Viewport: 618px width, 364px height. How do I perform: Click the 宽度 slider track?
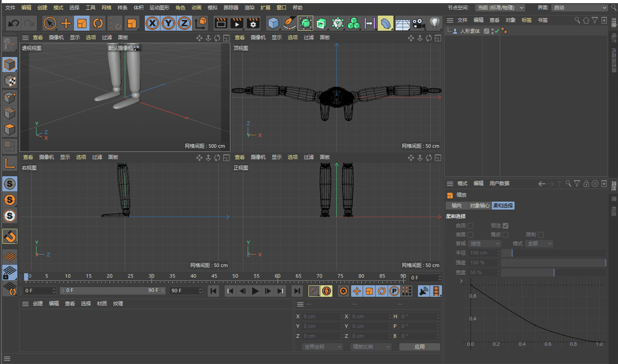point(554,272)
